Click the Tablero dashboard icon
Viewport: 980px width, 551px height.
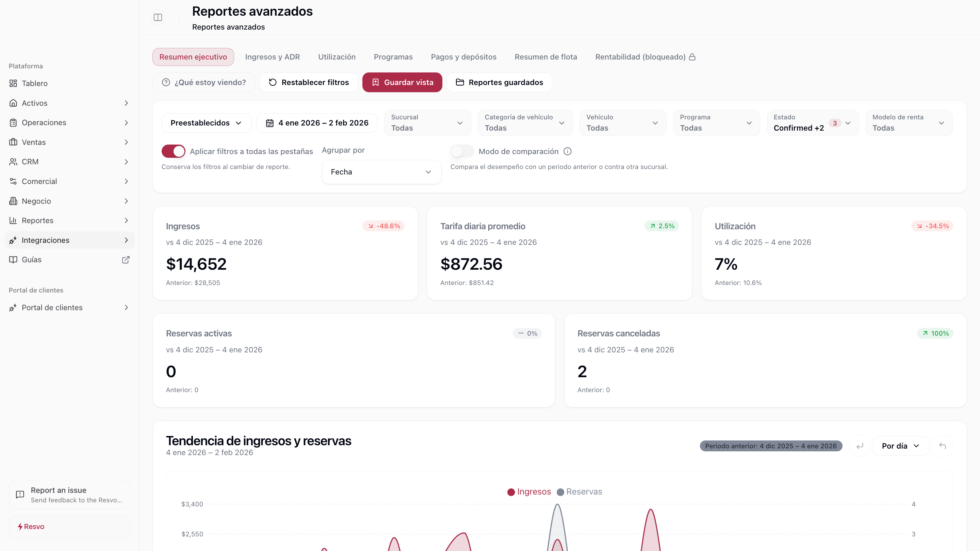[13, 83]
